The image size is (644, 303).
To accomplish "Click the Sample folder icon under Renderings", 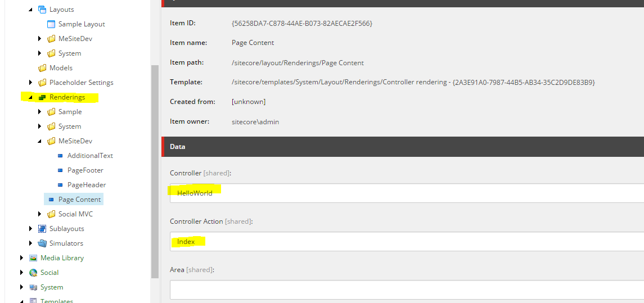I will [51, 112].
